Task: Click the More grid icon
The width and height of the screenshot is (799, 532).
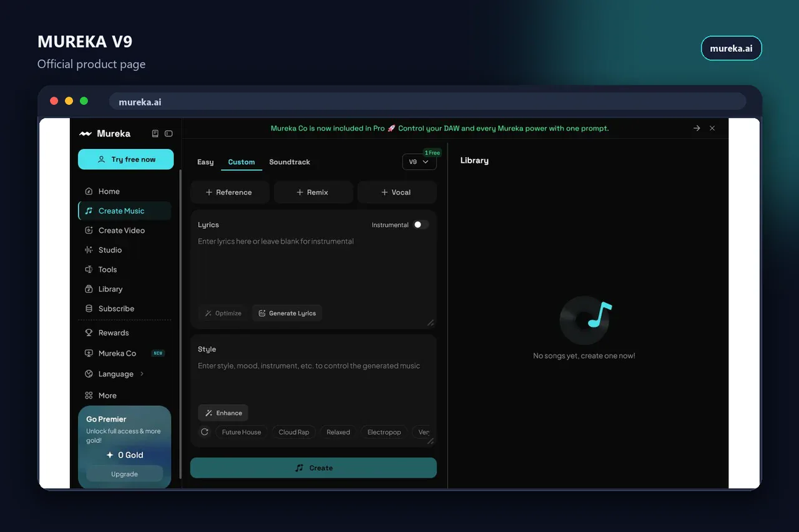Action: 89,395
